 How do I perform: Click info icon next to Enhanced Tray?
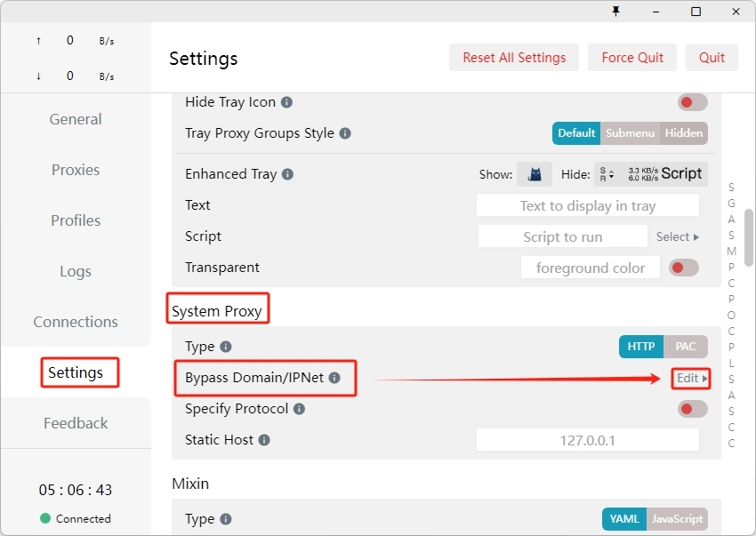(287, 174)
